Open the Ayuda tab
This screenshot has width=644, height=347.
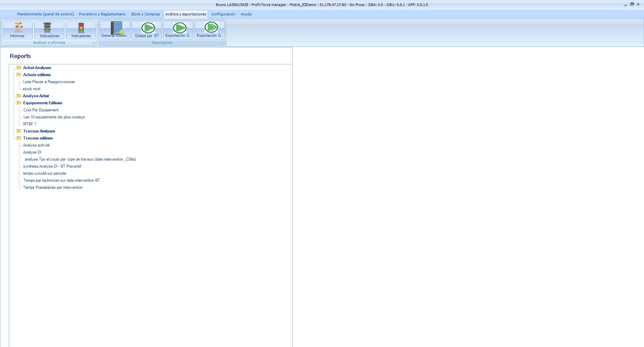[246, 14]
